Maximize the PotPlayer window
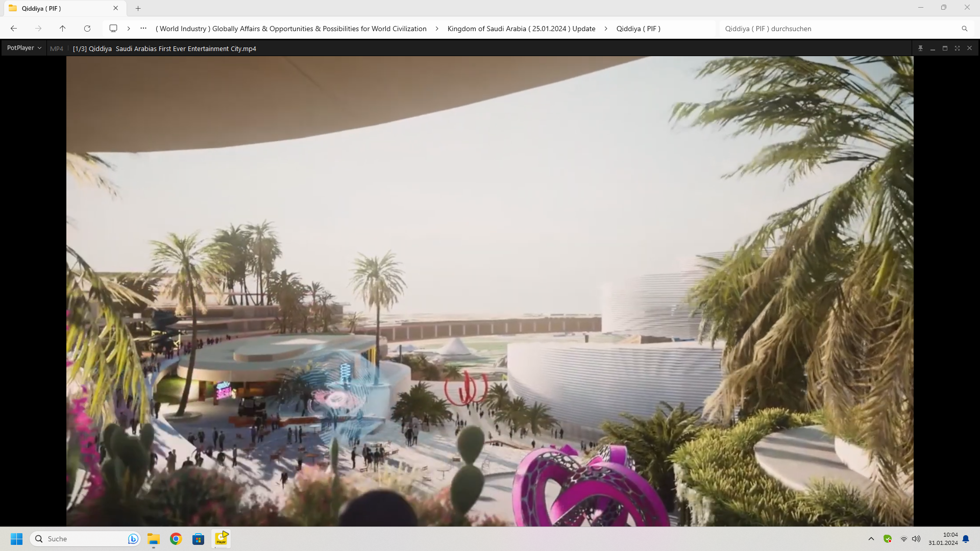The image size is (980, 551). pos(945,48)
